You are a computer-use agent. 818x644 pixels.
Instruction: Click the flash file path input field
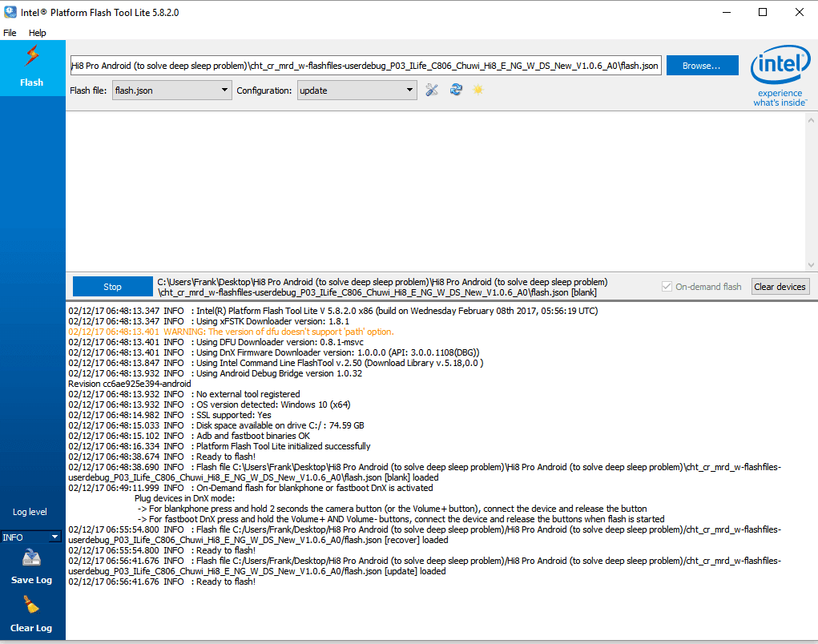(365, 66)
